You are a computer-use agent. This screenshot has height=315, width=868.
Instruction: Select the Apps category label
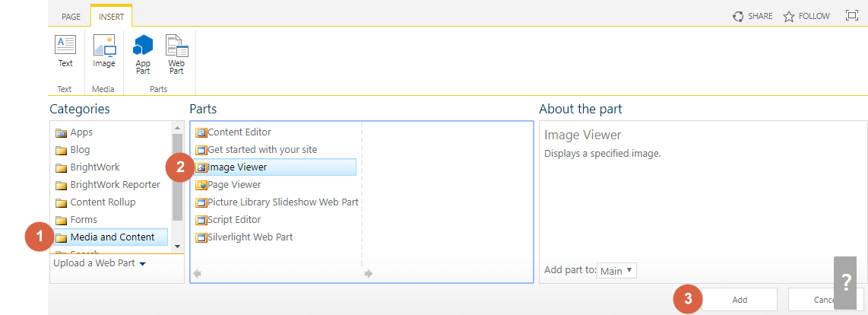click(x=81, y=132)
